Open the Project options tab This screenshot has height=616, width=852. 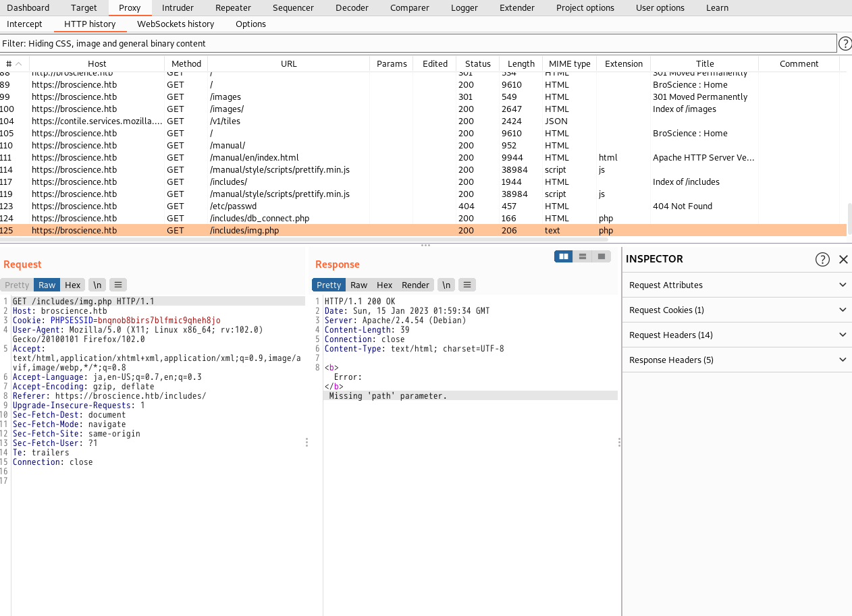(x=585, y=7)
